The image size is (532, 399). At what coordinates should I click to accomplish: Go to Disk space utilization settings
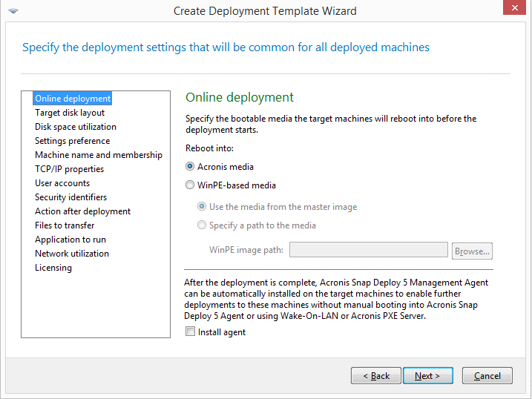pyautogui.click(x=76, y=127)
